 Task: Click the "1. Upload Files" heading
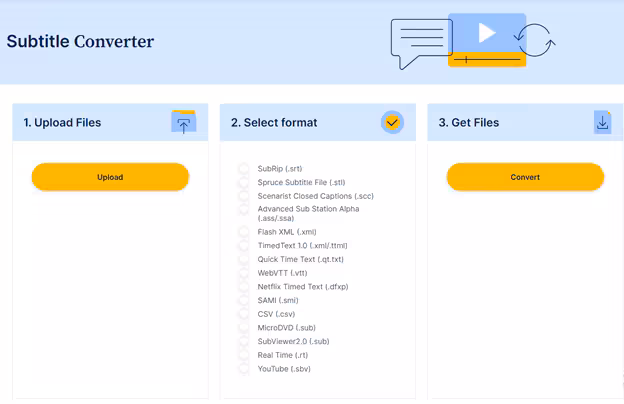coord(62,123)
